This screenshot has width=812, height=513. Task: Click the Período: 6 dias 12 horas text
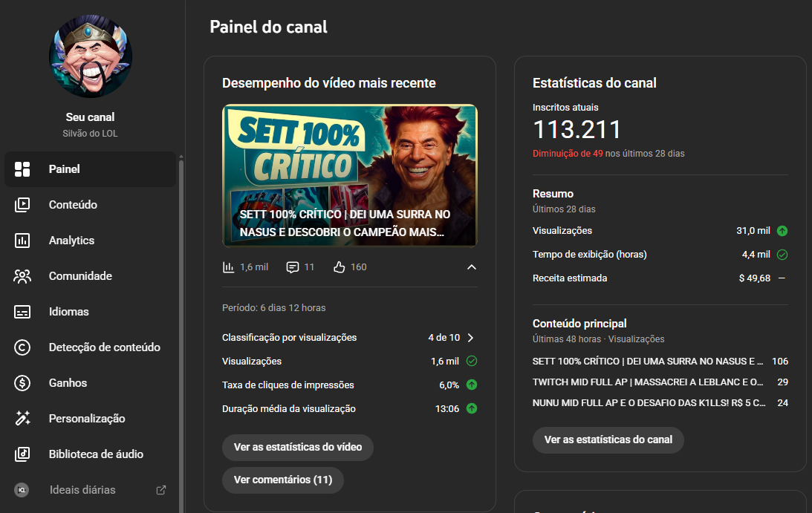273,308
